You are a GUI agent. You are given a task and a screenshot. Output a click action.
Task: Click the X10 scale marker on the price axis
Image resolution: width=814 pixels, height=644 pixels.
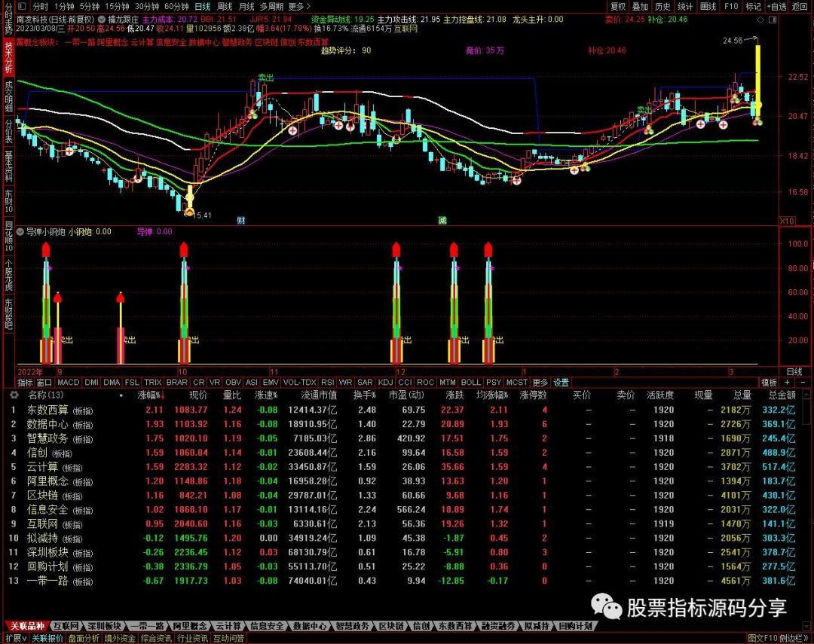[x=787, y=221]
